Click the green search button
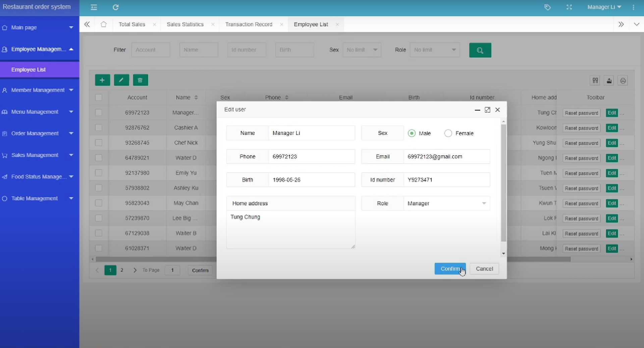Screen dimensions: 644x348 point(480,50)
